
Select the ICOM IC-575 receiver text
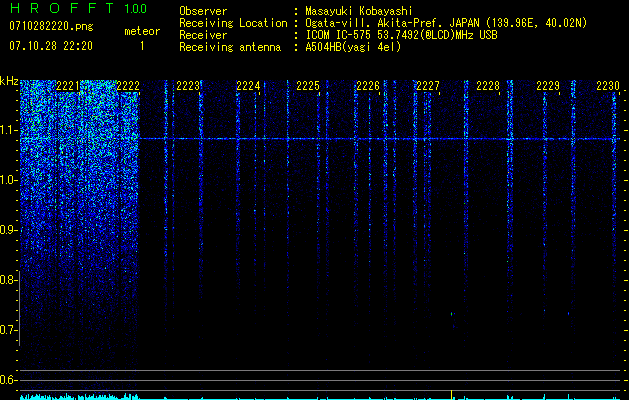(401, 35)
